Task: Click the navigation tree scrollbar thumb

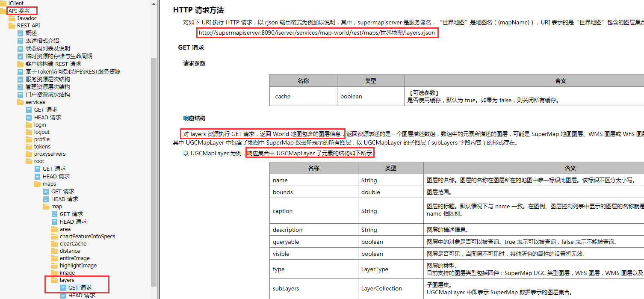Action: point(154,172)
